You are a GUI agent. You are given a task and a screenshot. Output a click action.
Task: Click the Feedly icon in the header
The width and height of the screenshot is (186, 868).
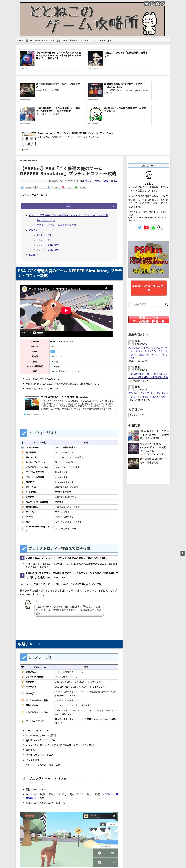click(x=157, y=4)
